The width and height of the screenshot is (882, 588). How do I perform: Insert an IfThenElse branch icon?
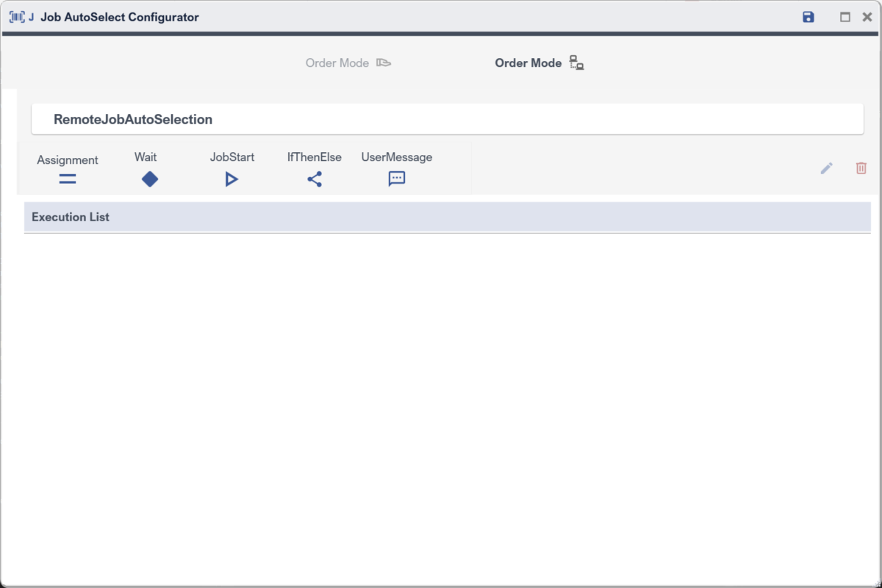(315, 179)
